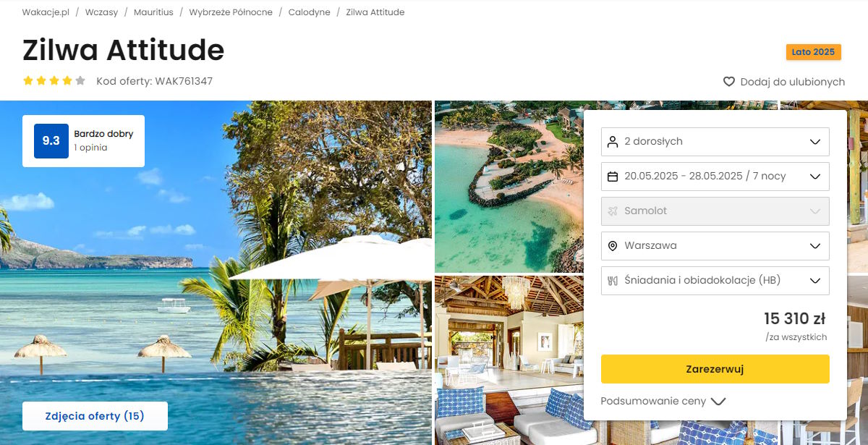Screen dimensions: 868x445
Task: Click the location pin icon beside Warszawa
Action: pos(613,245)
